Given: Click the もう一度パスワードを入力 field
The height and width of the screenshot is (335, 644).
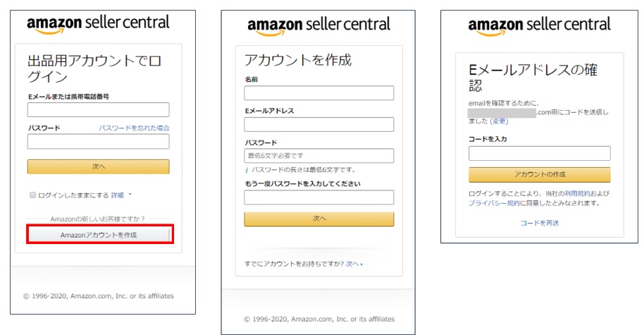Looking at the screenshot, I should (x=318, y=197).
